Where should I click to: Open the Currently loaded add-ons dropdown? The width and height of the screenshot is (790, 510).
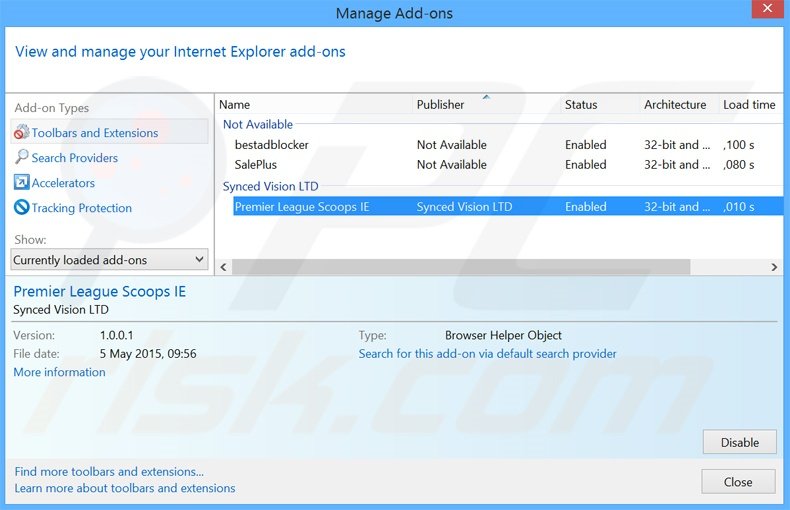click(x=109, y=260)
